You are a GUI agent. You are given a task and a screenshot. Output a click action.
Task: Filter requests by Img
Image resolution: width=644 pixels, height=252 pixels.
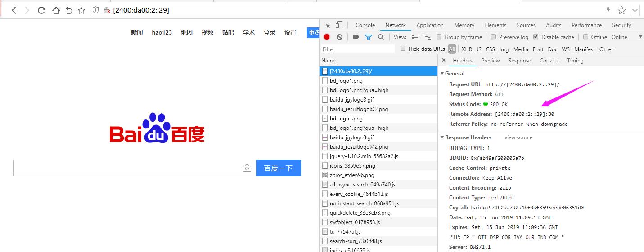(x=504, y=49)
